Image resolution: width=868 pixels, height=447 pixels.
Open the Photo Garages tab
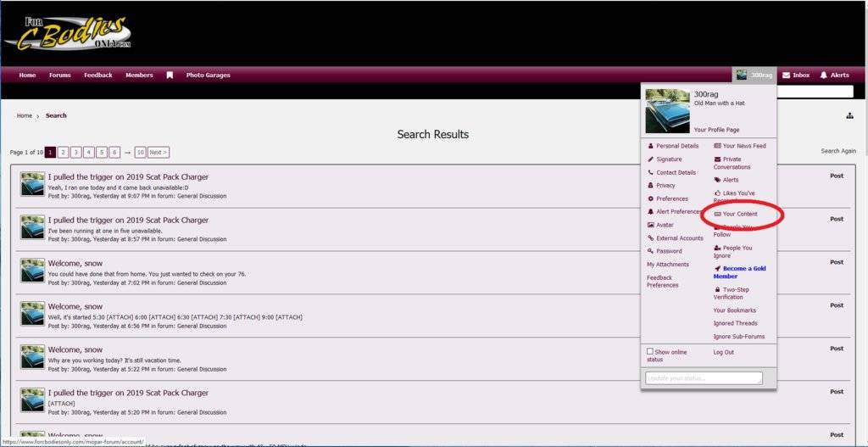208,75
